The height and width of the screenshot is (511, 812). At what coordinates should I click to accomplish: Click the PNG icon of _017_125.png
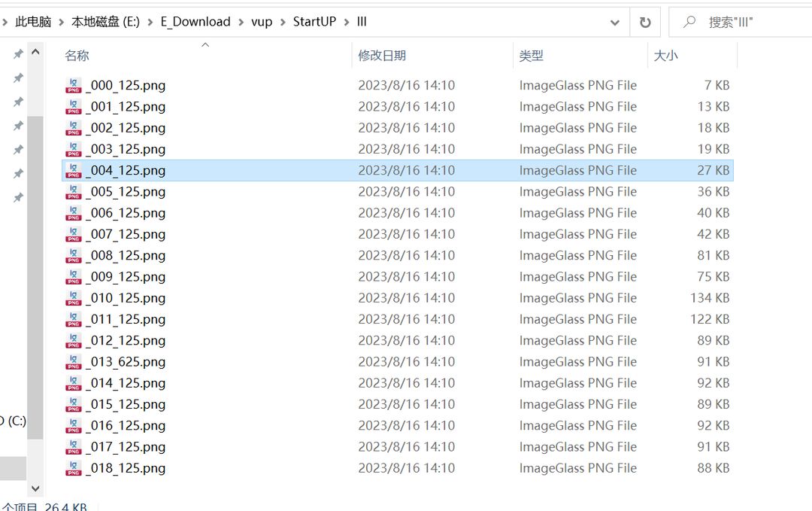(x=74, y=447)
